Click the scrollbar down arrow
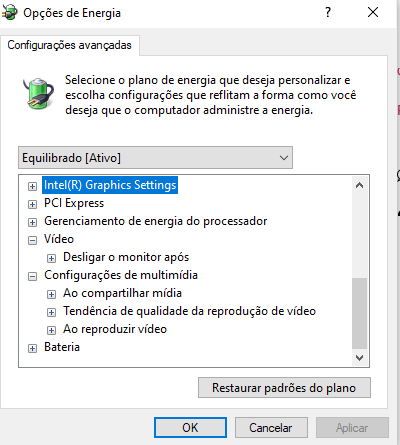This screenshot has height=445, width=400. click(359, 358)
